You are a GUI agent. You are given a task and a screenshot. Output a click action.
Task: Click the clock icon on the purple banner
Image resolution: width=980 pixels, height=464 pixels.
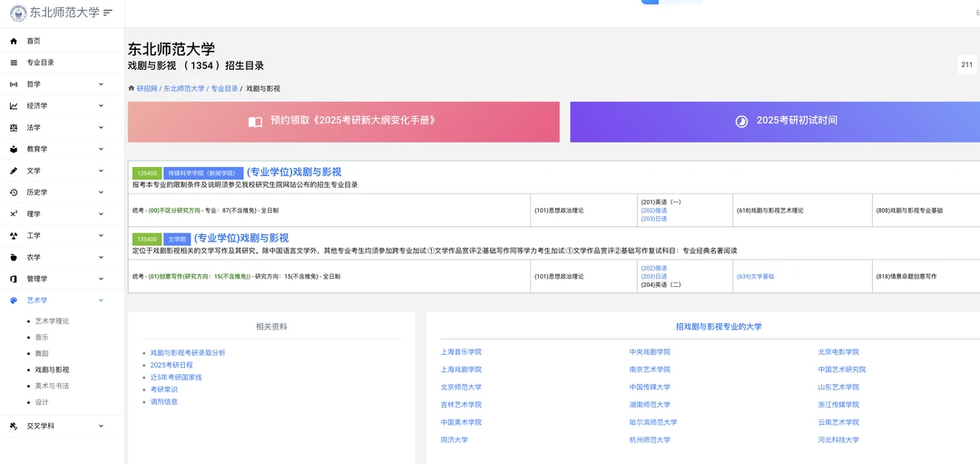(x=741, y=122)
